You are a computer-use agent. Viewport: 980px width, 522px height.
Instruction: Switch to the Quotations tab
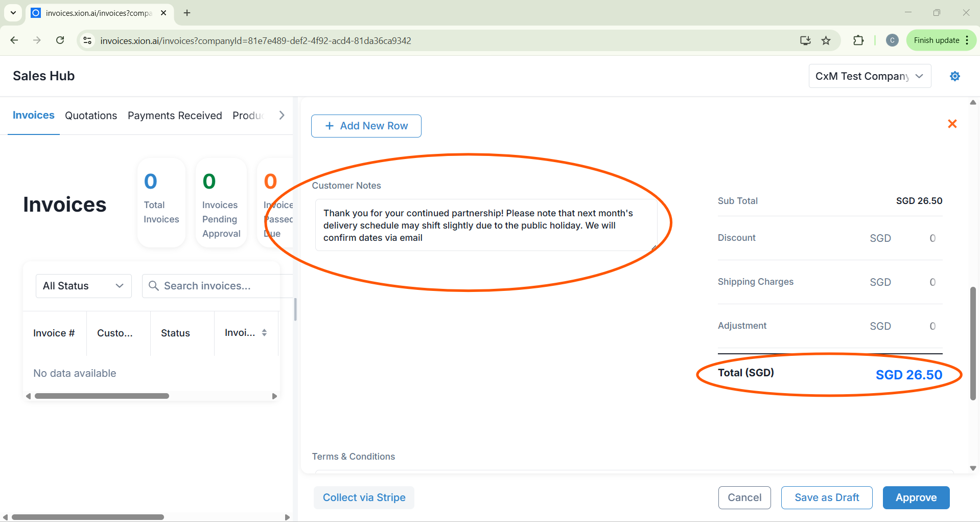[x=91, y=116]
